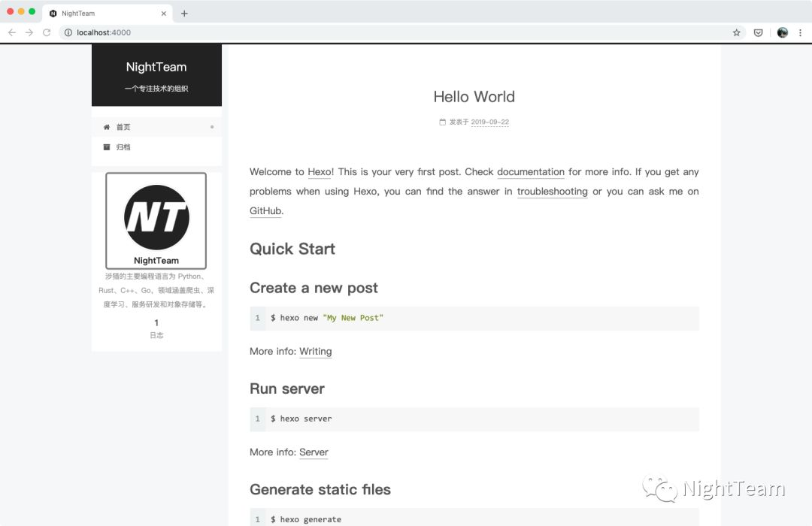The width and height of the screenshot is (812, 526).
Task: Click the home icon beside 首页
Action: 107,127
